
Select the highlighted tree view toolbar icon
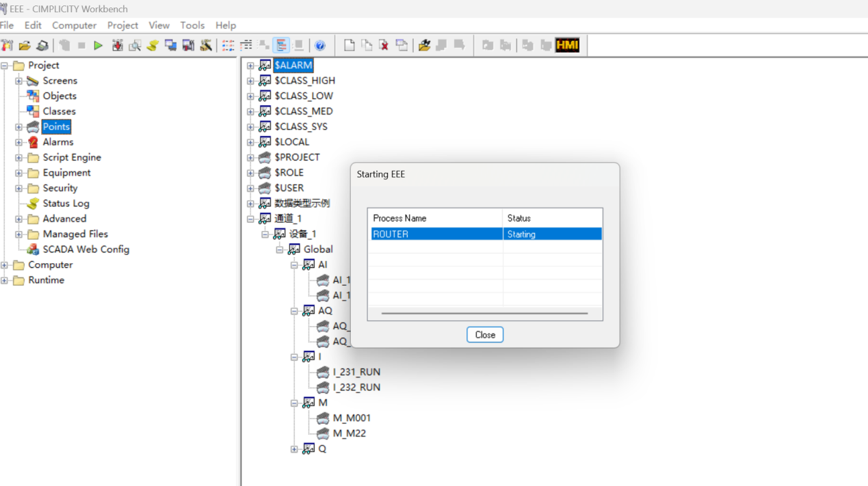pos(281,46)
